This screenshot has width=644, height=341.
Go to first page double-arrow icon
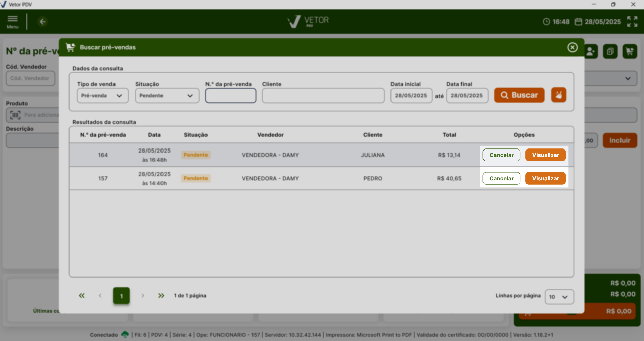point(82,296)
